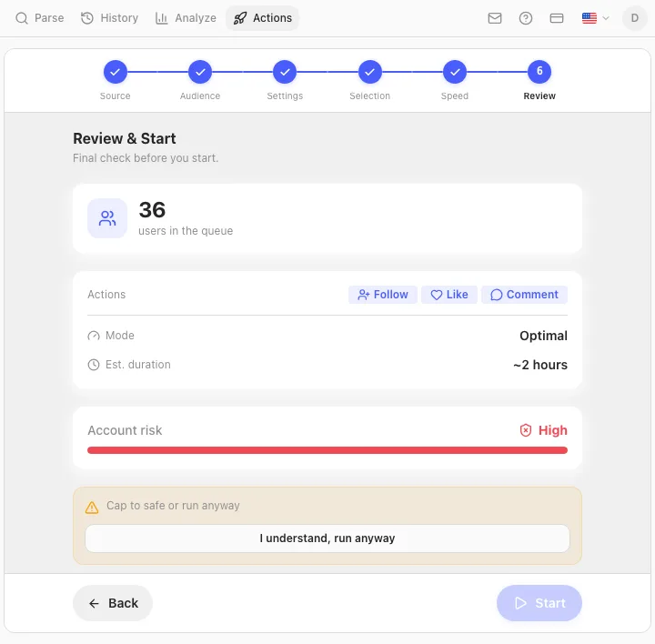Go back with the Back button
This screenshot has width=655, height=644.
click(113, 603)
